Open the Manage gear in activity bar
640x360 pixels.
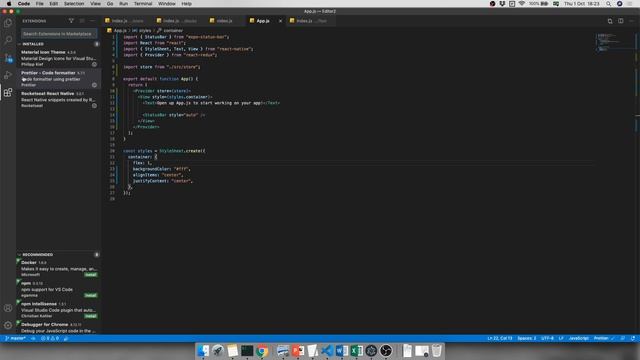[x=8, y=325]
